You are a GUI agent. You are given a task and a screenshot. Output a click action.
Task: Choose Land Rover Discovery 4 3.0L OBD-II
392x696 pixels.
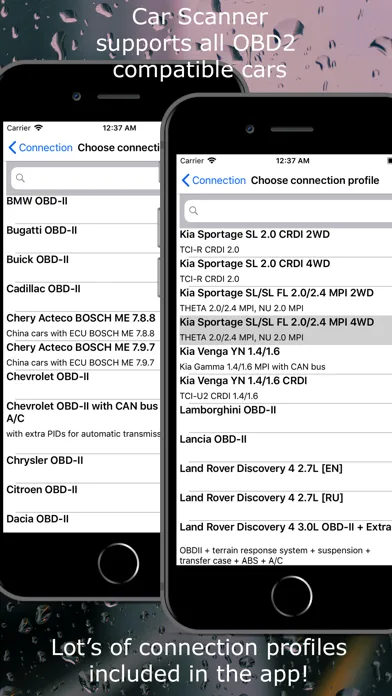click(285, 543)
